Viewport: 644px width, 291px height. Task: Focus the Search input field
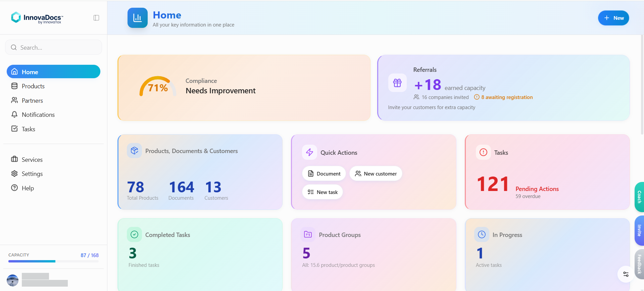pyautogui.click(x=53, y=47)
